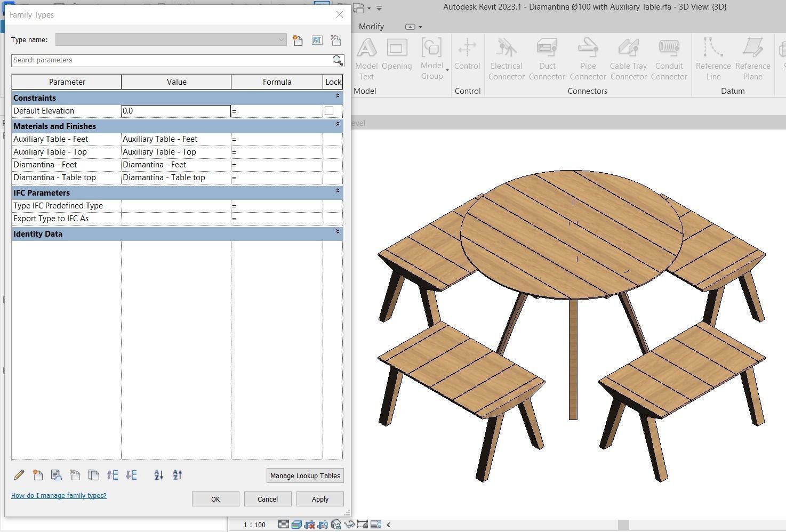Click the Rename Type icon

[x=317, y=40]
